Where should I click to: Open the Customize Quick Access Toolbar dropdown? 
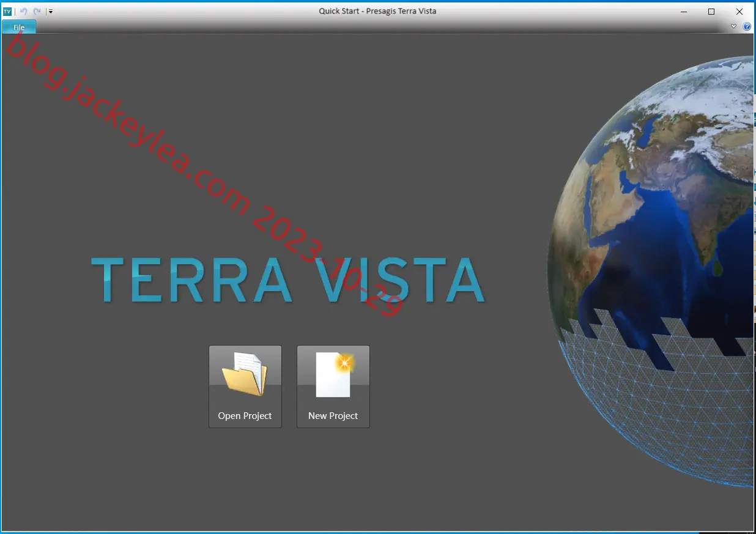[51, 11]
